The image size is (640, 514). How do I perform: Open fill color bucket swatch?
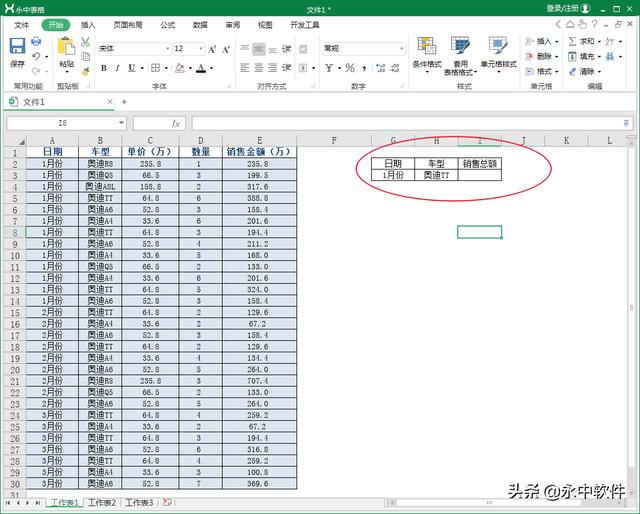click(180, 68)
